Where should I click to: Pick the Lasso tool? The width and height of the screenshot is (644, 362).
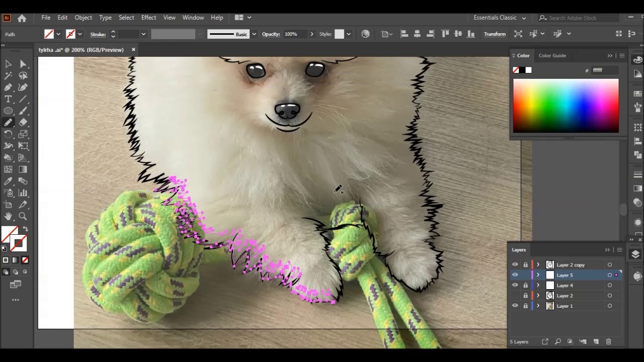23,75
